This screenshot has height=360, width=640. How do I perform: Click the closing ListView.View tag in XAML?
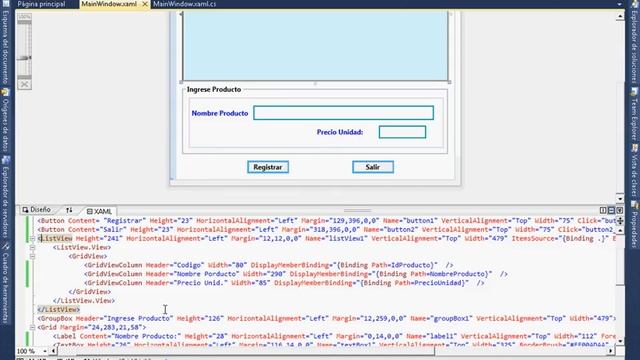point(84,301)
